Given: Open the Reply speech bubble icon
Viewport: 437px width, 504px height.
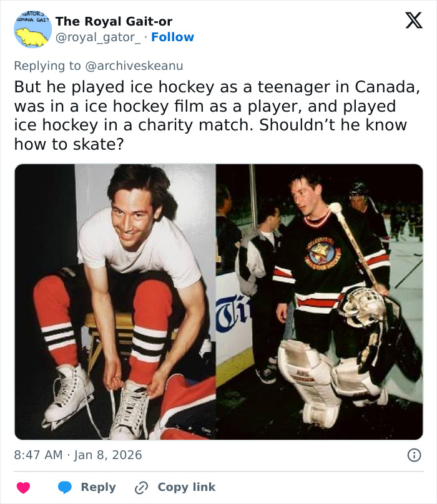Looking at the screenshot, I should click(x=67, y=487).
